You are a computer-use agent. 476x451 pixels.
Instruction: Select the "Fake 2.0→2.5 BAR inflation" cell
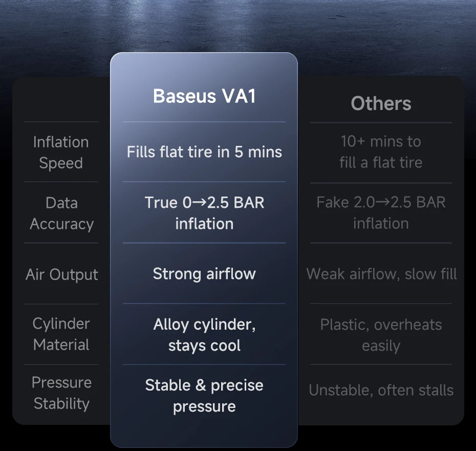[381, 212]
